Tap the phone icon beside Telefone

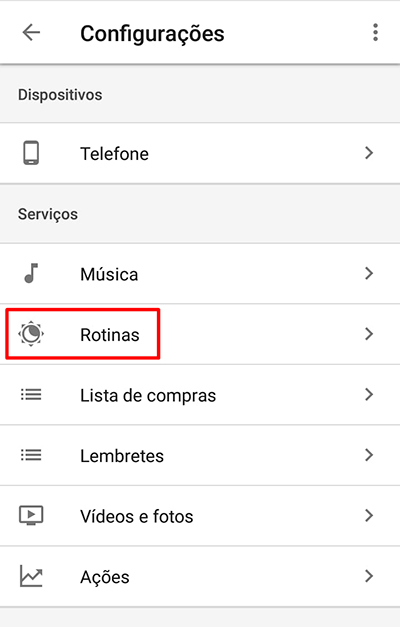click(x=31, y=153)
